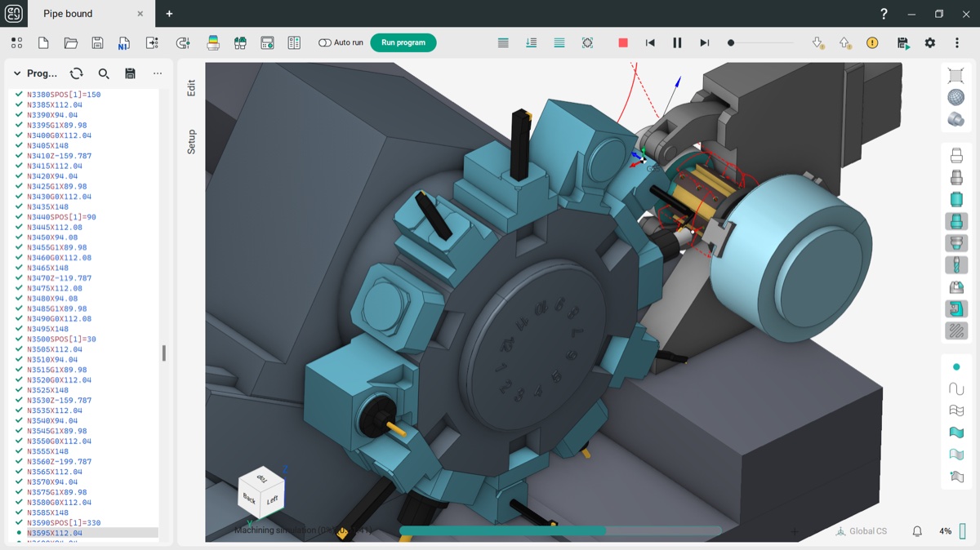Toggle the Auto run switch
Screen dimensions: 980x550
click(x=325, y=43)
